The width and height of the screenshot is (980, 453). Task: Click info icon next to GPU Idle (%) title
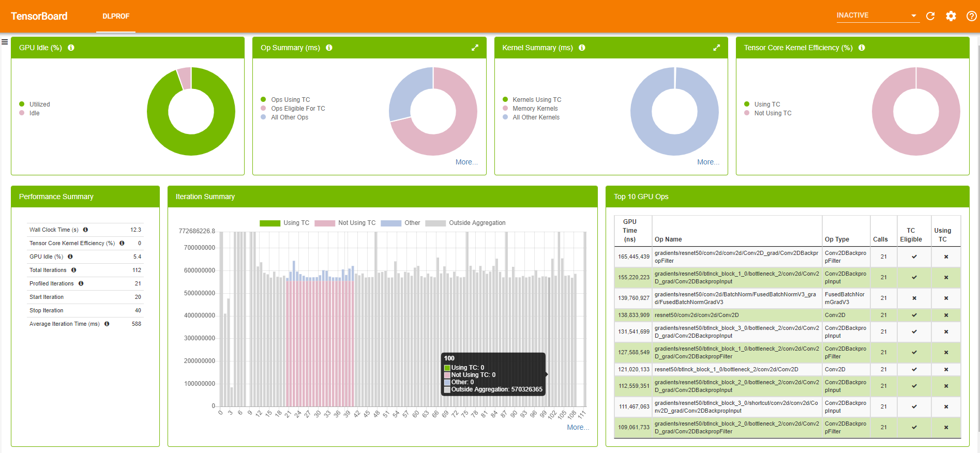click(71, 48)
